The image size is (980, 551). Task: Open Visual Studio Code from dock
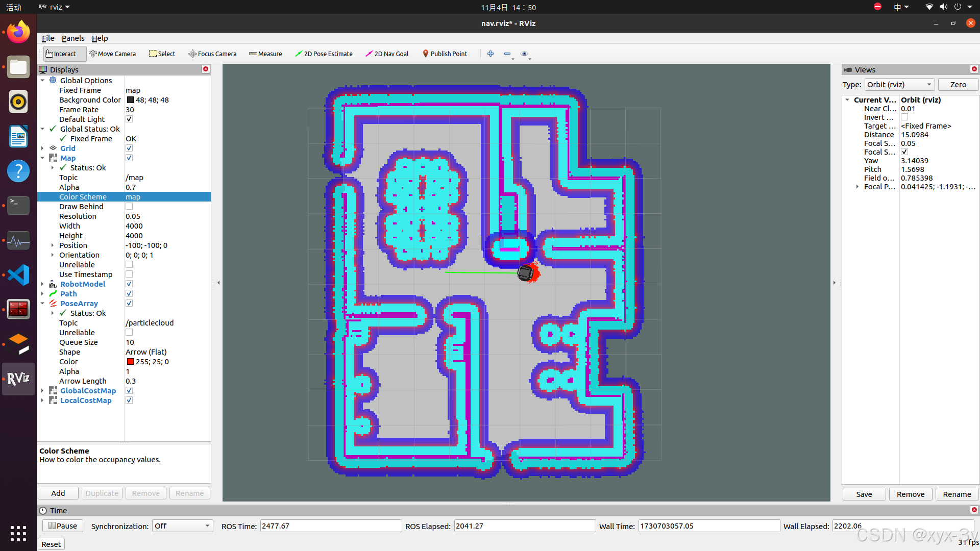(18, 275)
